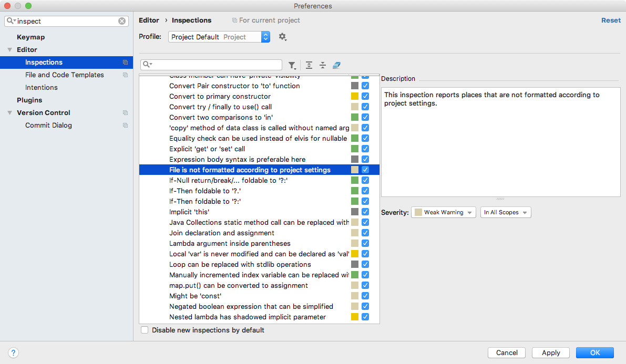
Task: Click the inspections search input field
Action: [x=215, y=65]
